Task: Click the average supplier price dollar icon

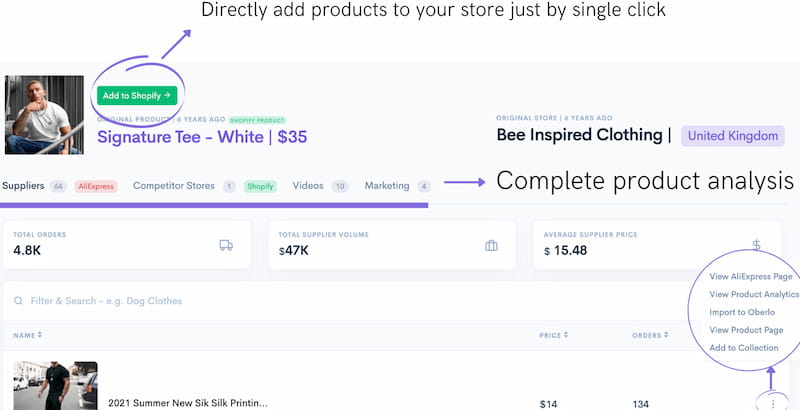Action: pyautogui.click(x=756, y=245)
